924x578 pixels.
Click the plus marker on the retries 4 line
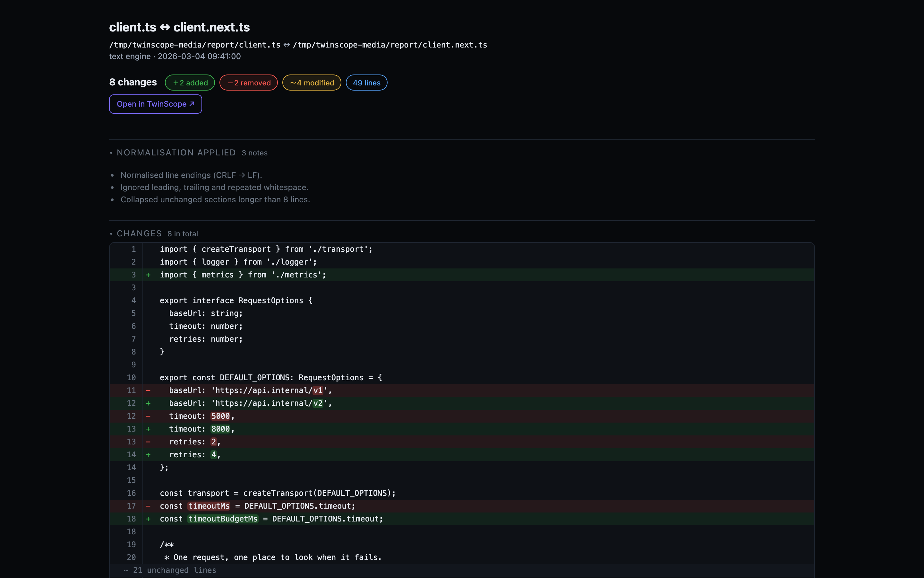(148, 454)
